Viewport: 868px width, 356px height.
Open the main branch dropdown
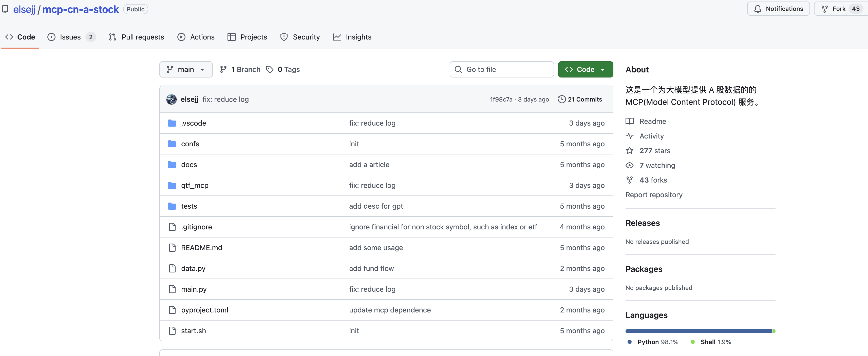pyautogui.click(x=186, y=69)
